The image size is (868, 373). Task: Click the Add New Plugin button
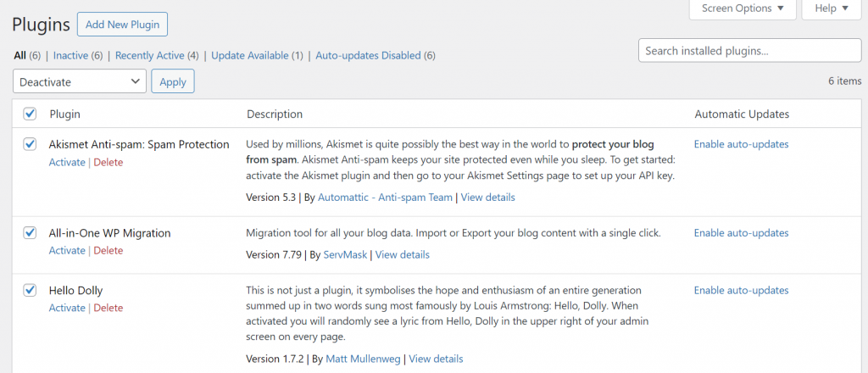coord(122,25)
